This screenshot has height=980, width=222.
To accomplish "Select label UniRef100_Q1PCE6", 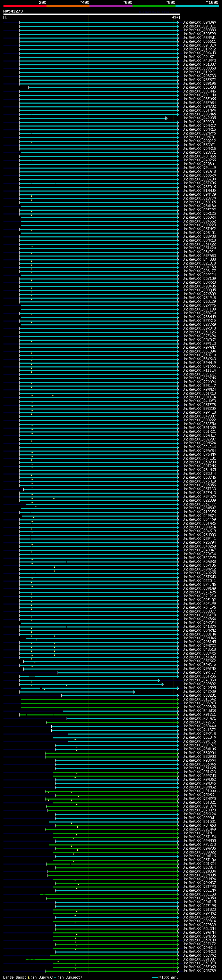I will point(199,512).
